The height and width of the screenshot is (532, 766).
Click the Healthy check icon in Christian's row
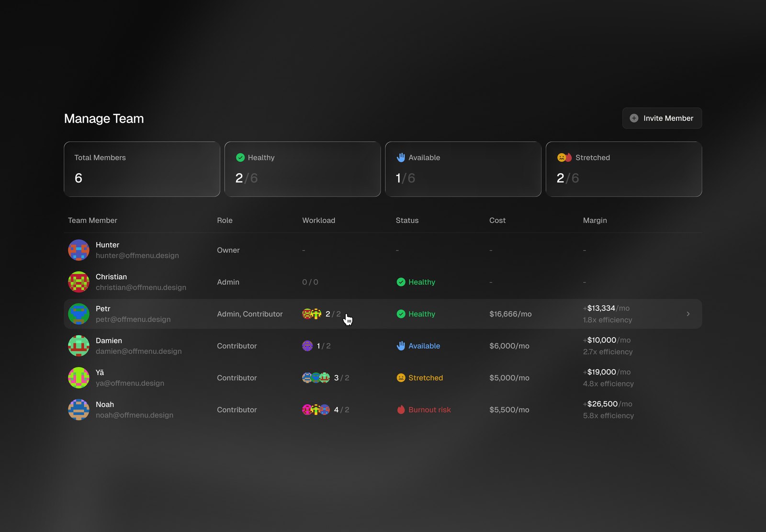click(x=401, y=282)
